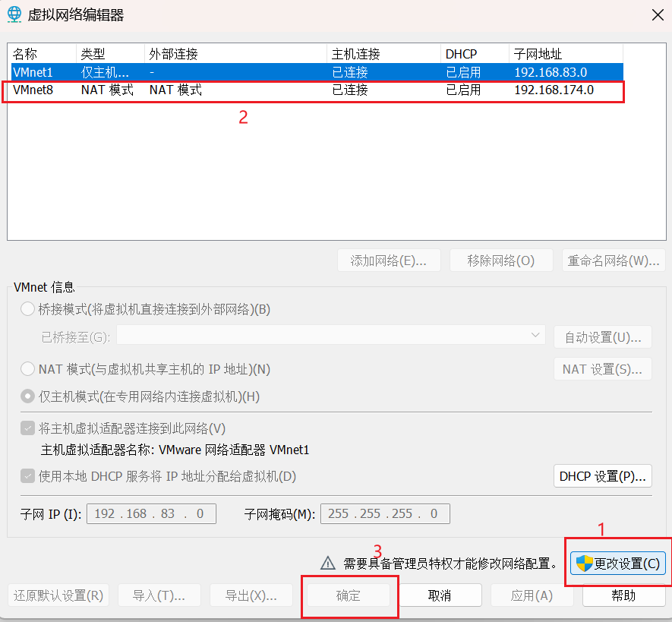Select the NAT 模式 radio button
672x622 pixels.
click(27, 368)
